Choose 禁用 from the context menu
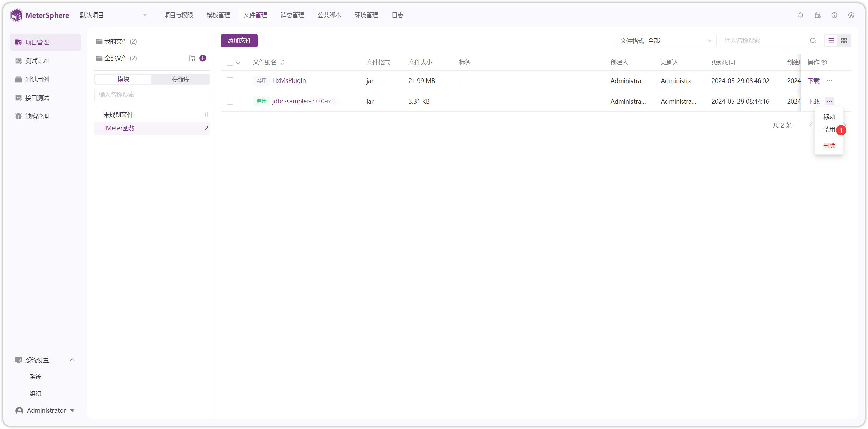Viewport: 868px width, 429px height. point(829,130)
